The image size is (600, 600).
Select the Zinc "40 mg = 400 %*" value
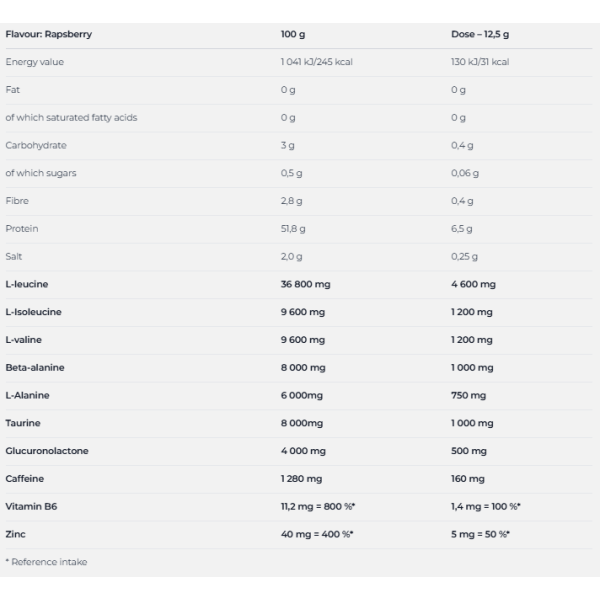(x=317, y=534)
